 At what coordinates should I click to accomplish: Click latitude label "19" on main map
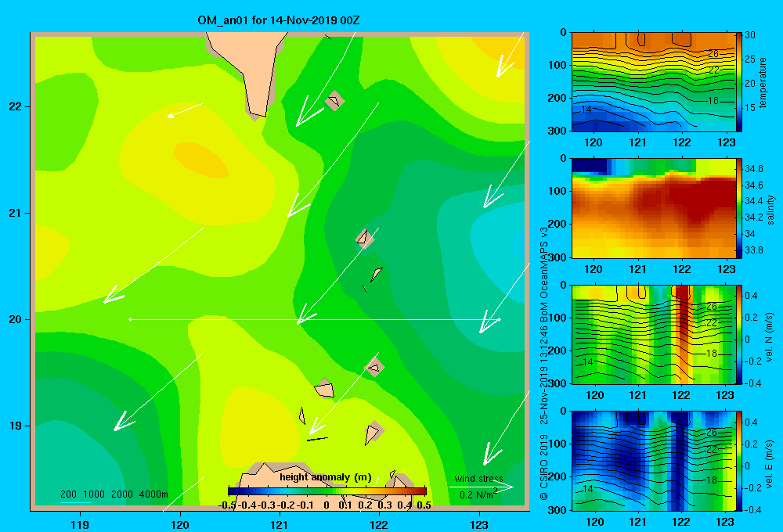(x=16, y=426)
